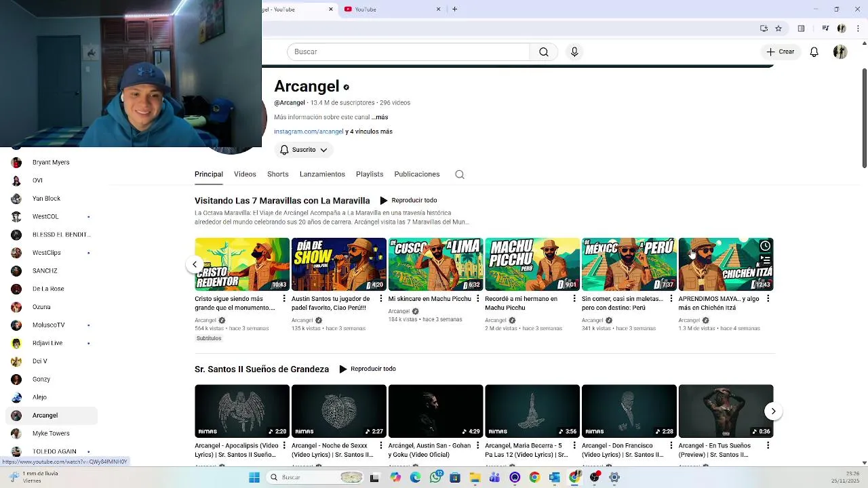This screenshot has width=868, height=488.
Task: Open De Cusco a Lima video thumbnail
Action: [x=435, y=264]
